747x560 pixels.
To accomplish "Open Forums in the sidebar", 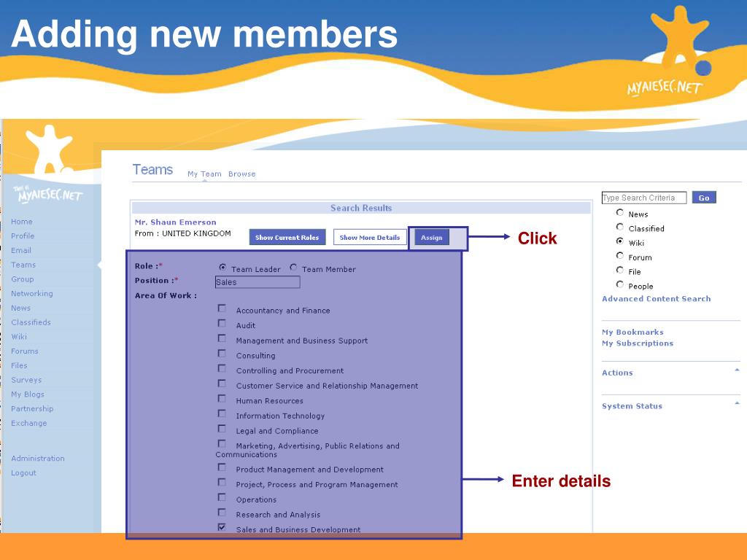I will pyautogui.click(x=25, y=351).
